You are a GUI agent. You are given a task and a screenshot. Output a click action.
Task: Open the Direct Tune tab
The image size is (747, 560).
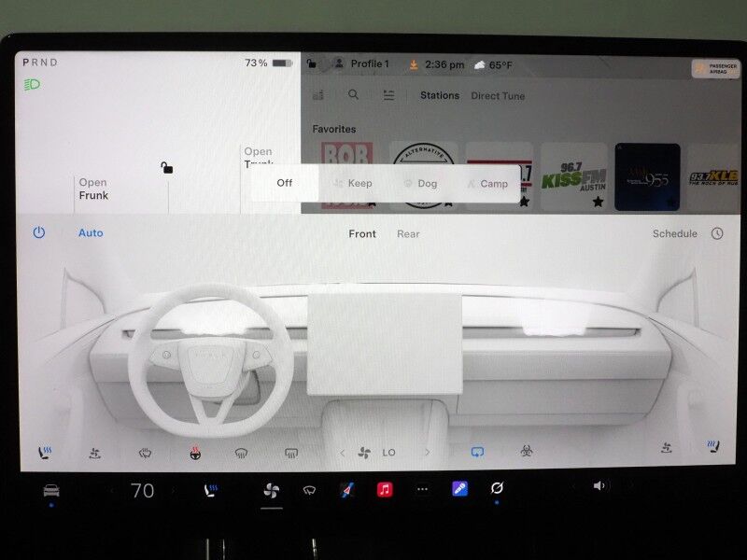[x=496, y=95]
